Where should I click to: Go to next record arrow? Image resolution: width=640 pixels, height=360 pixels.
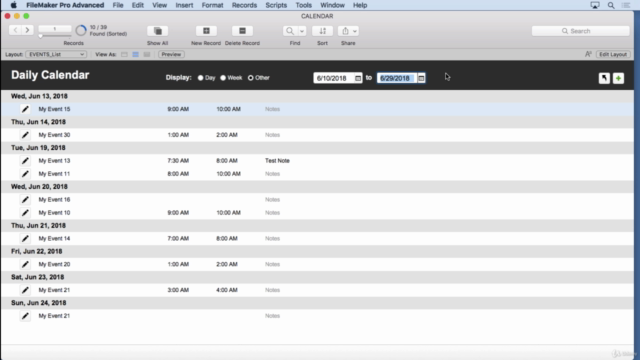[27, 30]
